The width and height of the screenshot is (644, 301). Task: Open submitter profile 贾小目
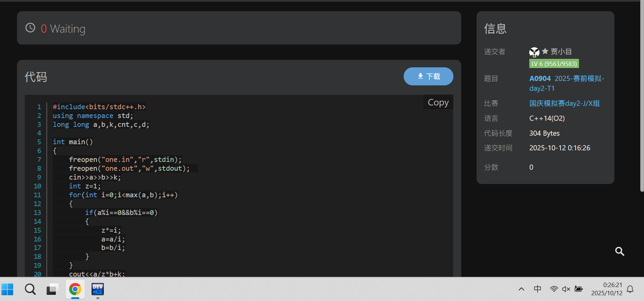point(561,52)
